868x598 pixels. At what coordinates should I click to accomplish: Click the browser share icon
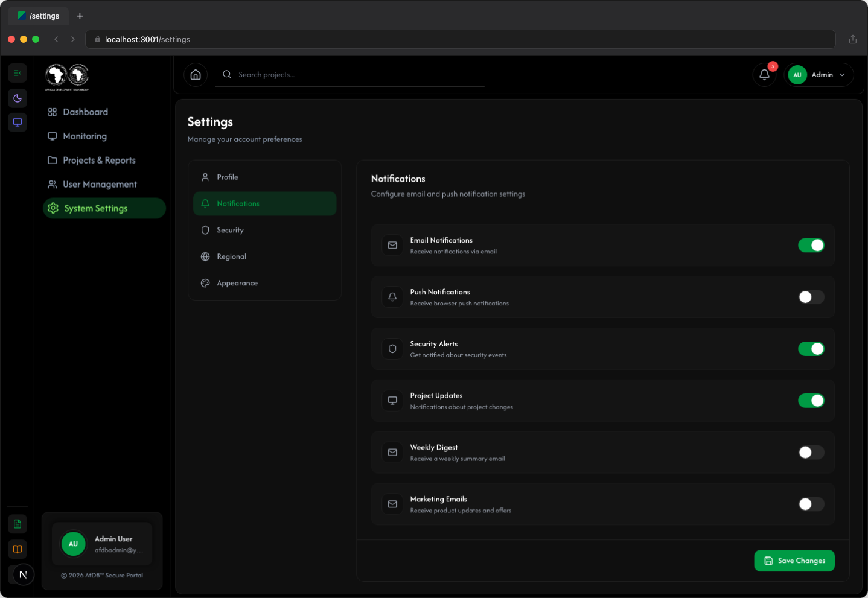click(x=853, y=39)
